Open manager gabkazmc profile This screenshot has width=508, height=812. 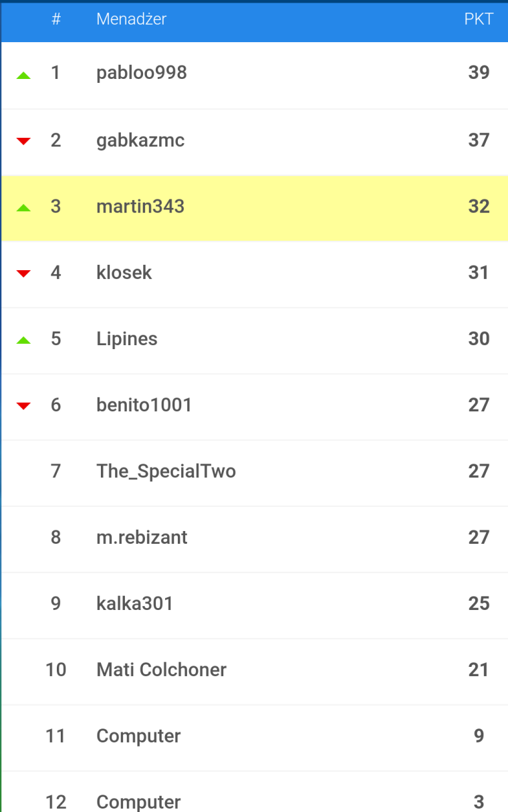point(140,140)
